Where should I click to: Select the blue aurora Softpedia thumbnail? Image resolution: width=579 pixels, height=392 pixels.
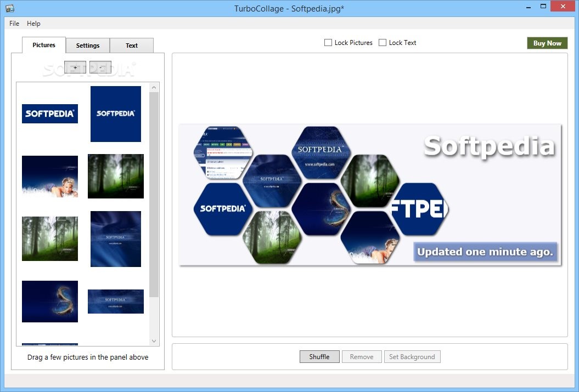pos(116,238)
